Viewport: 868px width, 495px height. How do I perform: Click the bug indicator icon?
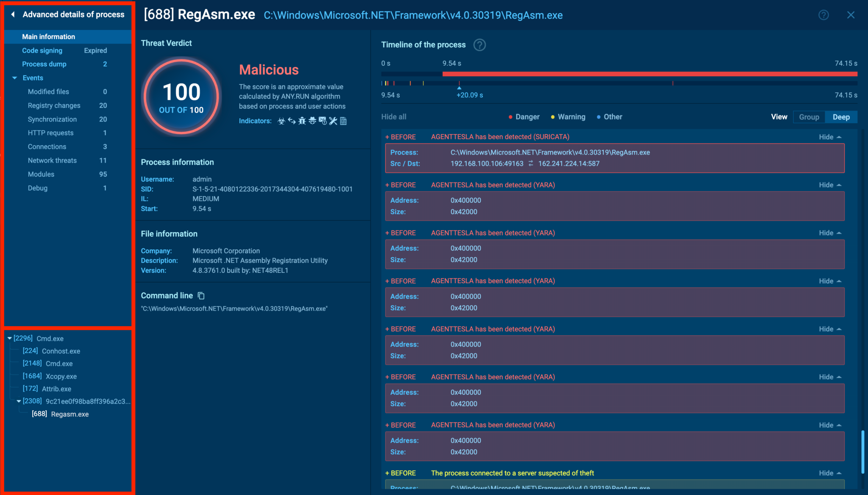coord(302,121)
